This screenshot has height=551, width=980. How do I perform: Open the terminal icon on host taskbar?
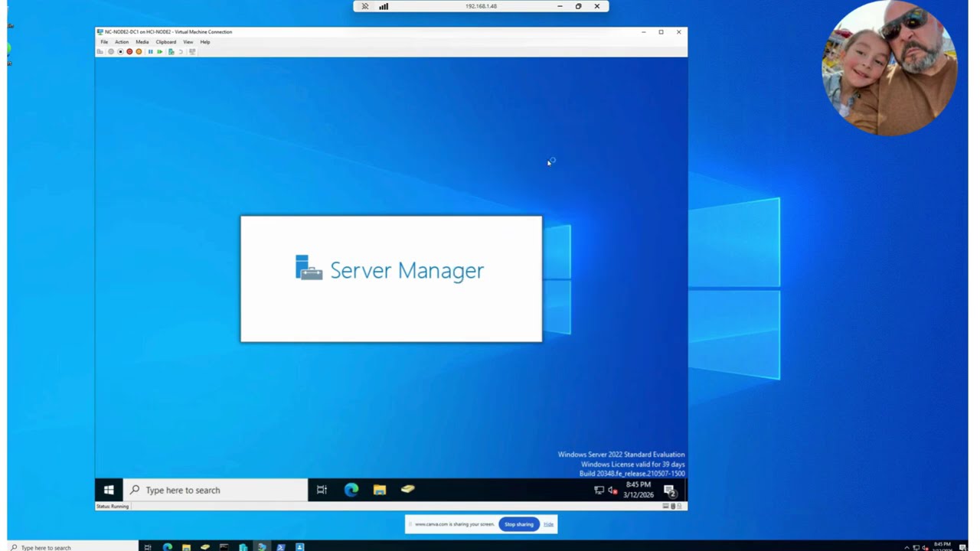224,547
